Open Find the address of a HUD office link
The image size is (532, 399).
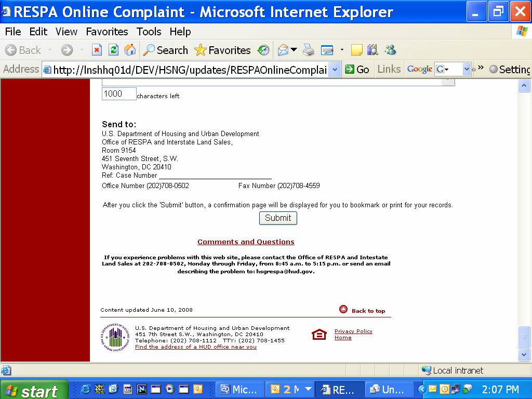click(x=196, y=347)
